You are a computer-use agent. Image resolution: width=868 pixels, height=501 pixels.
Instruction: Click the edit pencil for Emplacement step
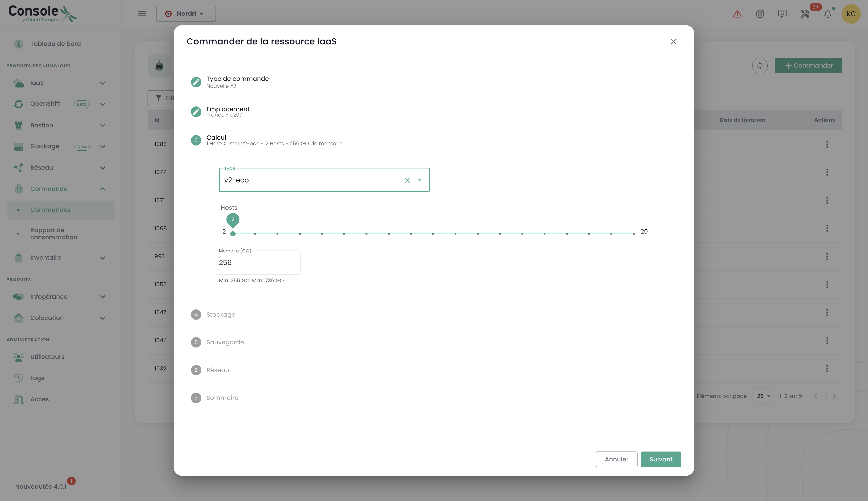(x=196, y=111)
